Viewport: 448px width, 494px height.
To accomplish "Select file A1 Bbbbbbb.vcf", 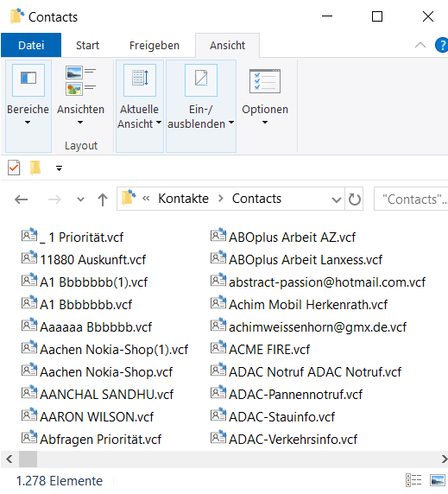I will tap(77, 305).
